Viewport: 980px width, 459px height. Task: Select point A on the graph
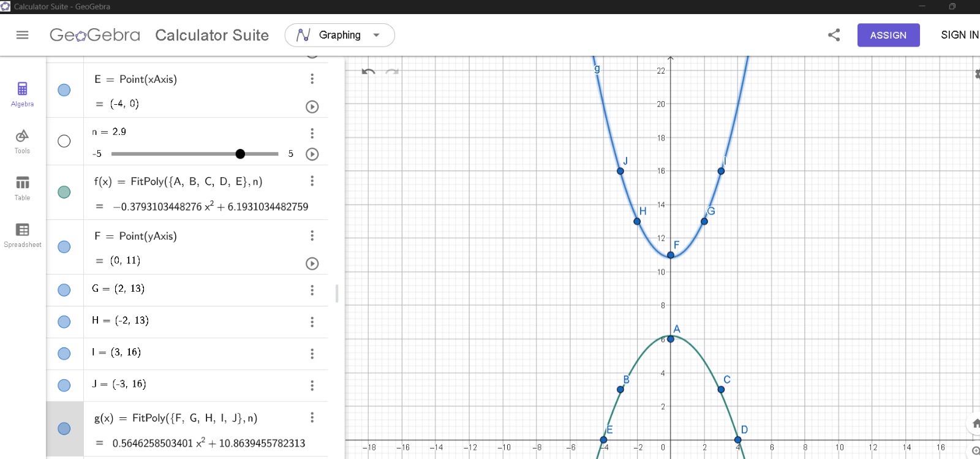[670, 338]
